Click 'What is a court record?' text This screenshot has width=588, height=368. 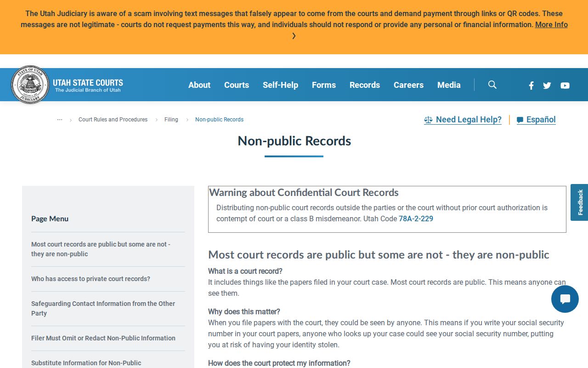click(x=245, y=271)
